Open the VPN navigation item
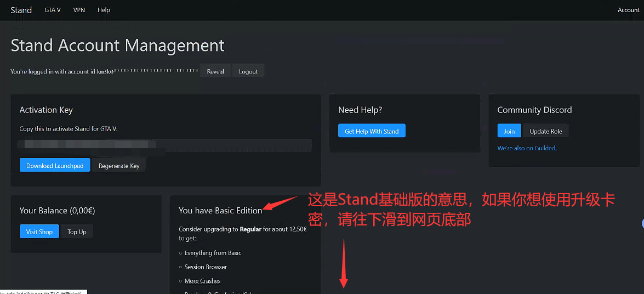644x294 pixels. (x=79, y=10)
